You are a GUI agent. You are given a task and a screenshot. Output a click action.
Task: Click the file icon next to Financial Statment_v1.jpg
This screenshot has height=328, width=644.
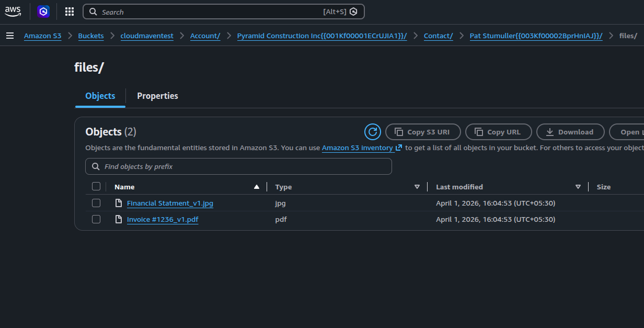pos(119,203)
